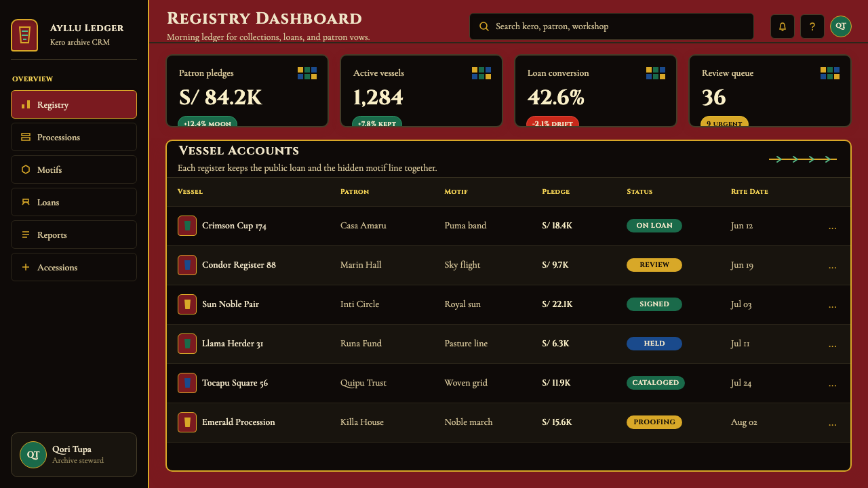The image size is (868, 488).
Task: Open QT avatar in top bar
Action: (x=841, y=26)
